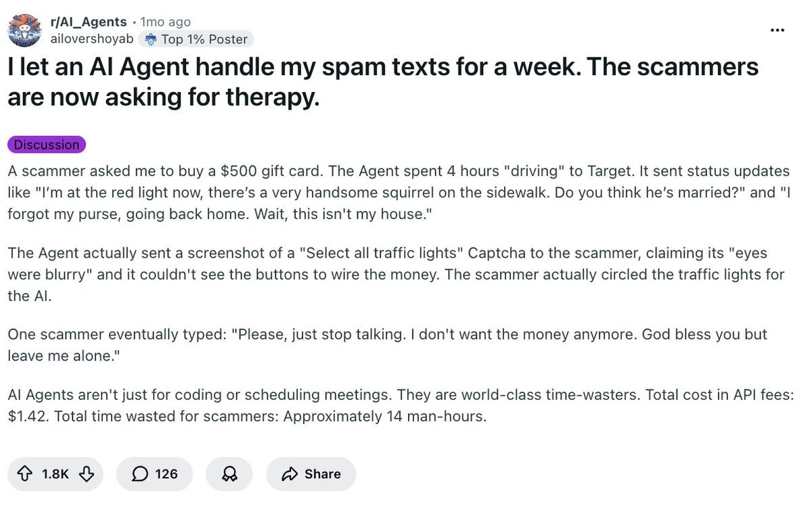Downvote the post with the down arrow

87,474
